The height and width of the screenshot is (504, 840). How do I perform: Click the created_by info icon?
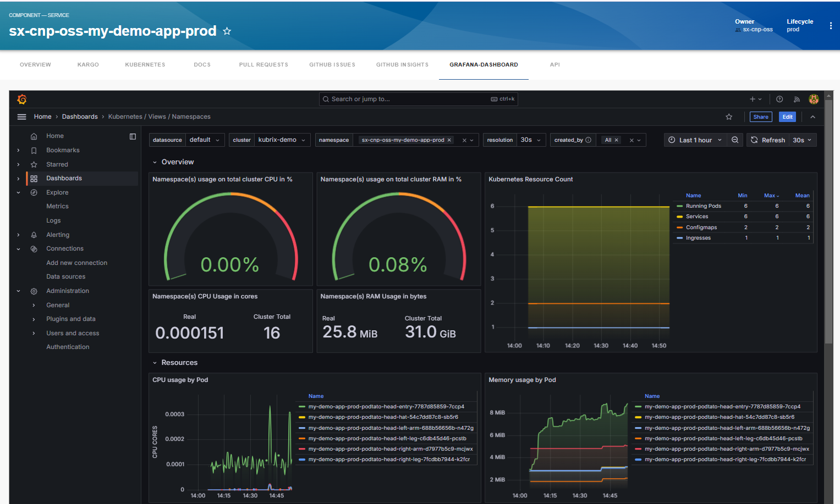(588, 140)
